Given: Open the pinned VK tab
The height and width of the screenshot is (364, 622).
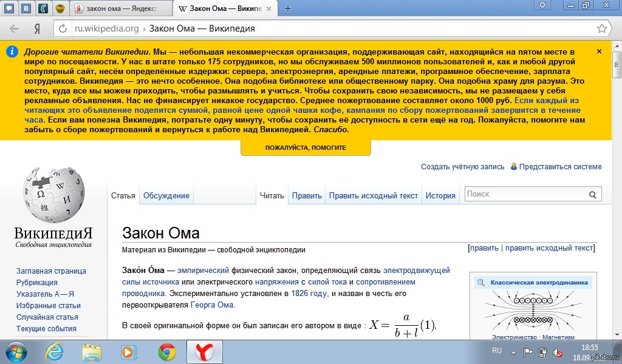Looking at the screenshot, I should point(27,8).
